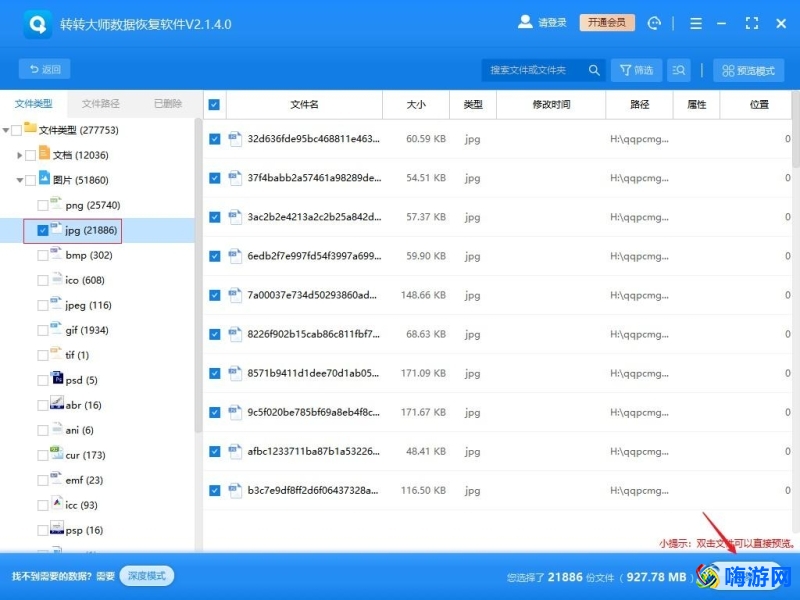Sort by the 文件名 column header

click(304, 105)
